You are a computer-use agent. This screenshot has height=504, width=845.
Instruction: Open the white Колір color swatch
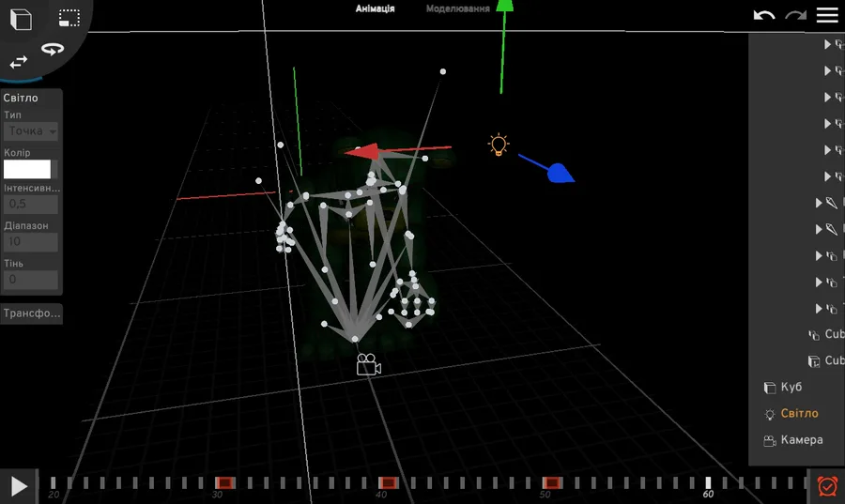click(x=27, y=169)
